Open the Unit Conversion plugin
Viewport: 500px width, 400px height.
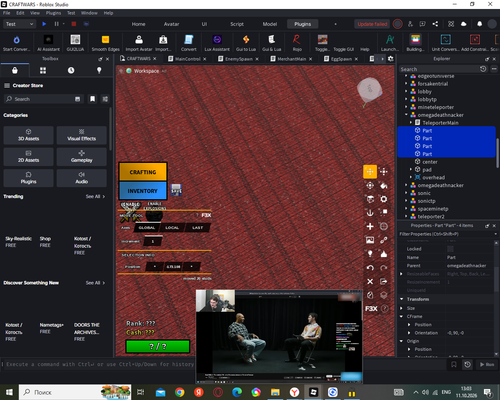(445, 43)
